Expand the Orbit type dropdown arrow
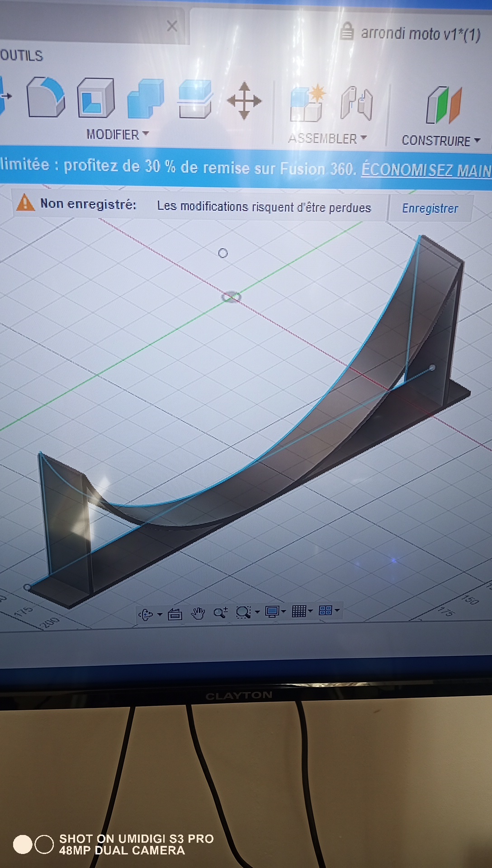Screen dimensions: 492x868 pos(160,614)
